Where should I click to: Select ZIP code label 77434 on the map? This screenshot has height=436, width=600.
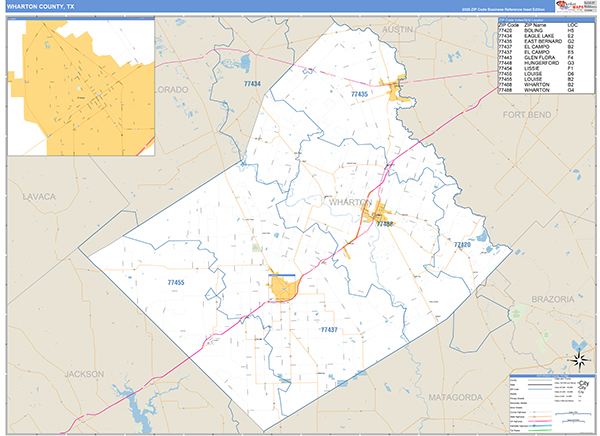253,84
